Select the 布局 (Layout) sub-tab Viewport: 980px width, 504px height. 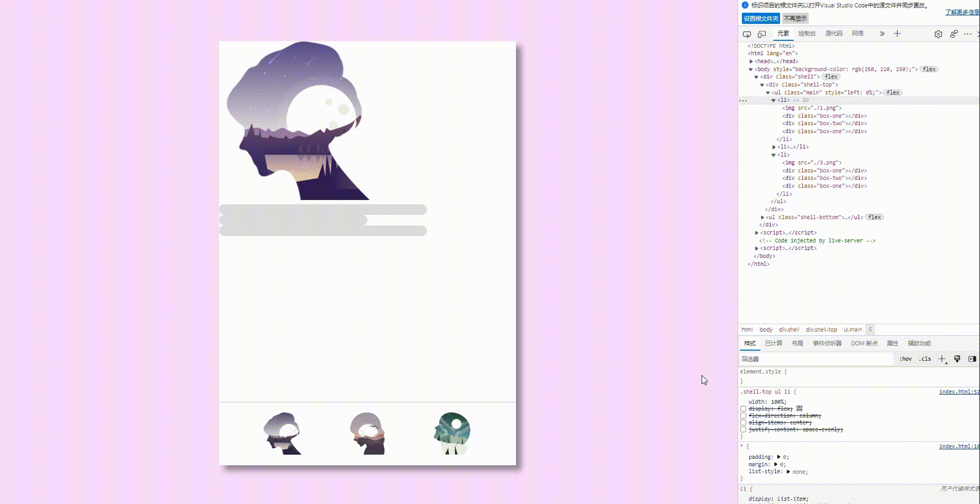coord(798,343)
